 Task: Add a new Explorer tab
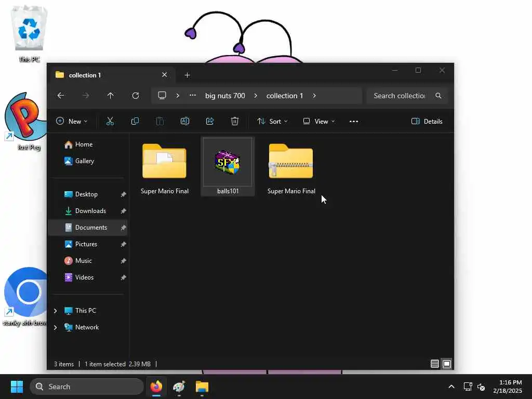pyautogui.click(x=187, y=75)
